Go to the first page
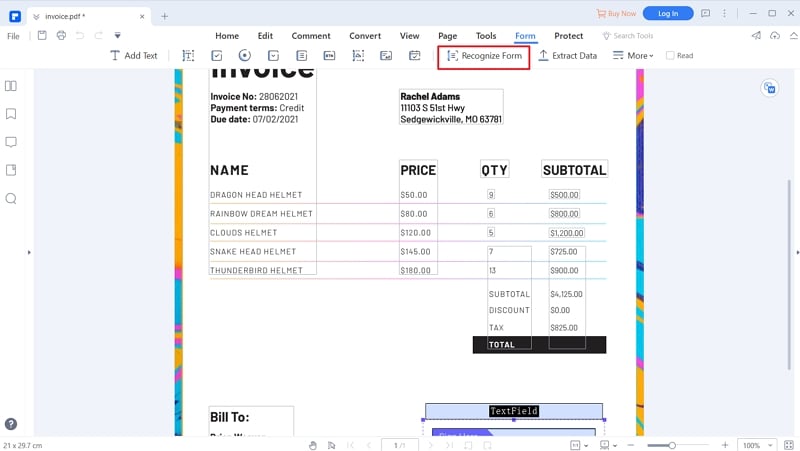Image resolution: width=800 pixels, height=451 pixels. (351, 445)
